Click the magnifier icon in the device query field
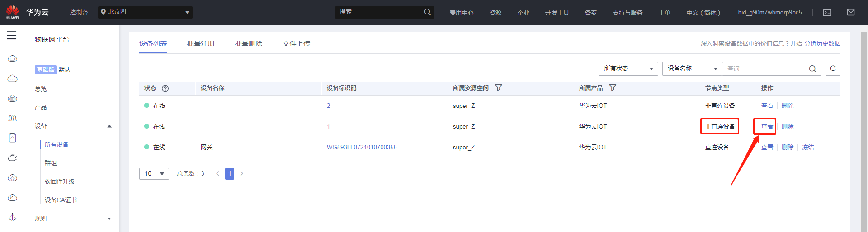868x232 pixels. point(812,69)
